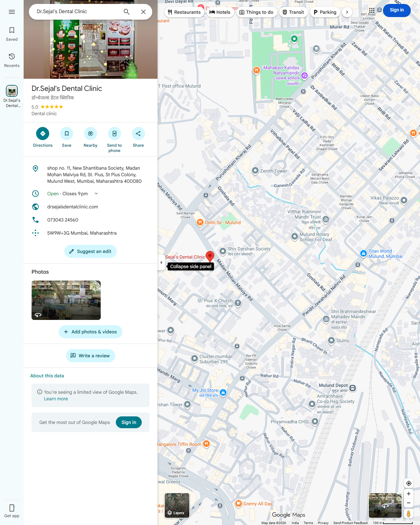Click Gremy All Day cafe marker

pos(239,504)
